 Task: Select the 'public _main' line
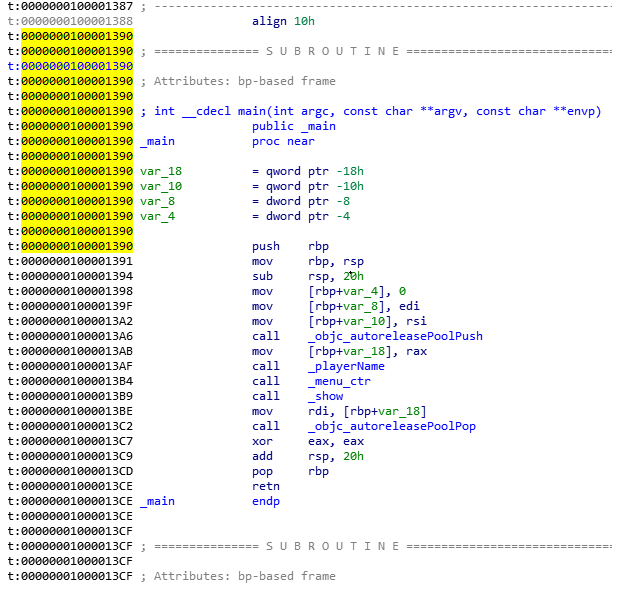[294, 126]
